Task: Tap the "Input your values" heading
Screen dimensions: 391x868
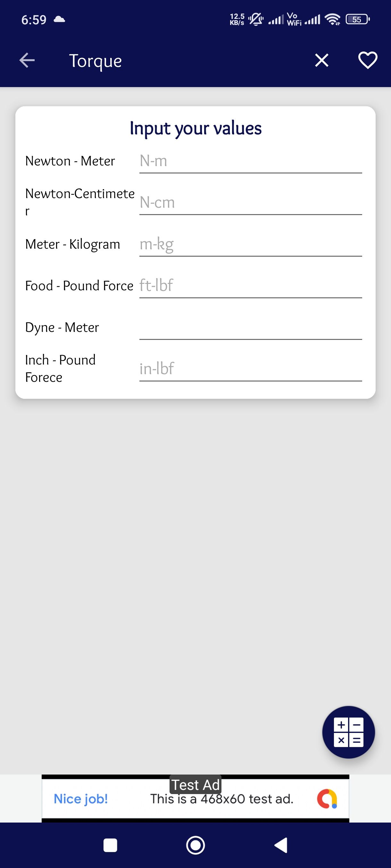Action: coord(196,128)
